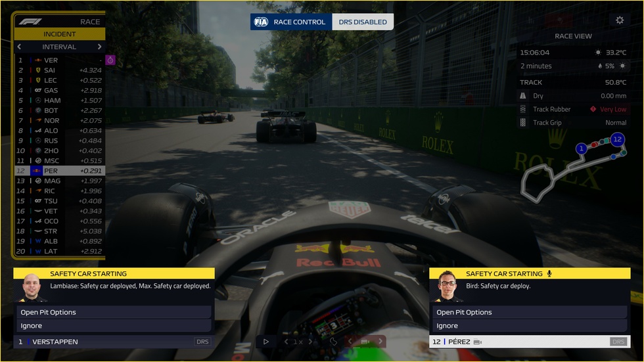Select ALO row in the standings

[x=60, y=131]
